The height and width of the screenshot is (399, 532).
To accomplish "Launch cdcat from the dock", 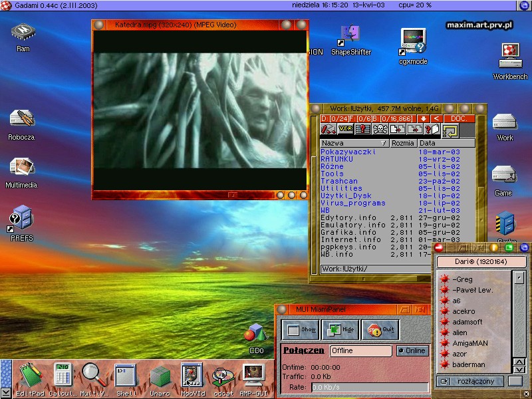I will click(223, 377).
